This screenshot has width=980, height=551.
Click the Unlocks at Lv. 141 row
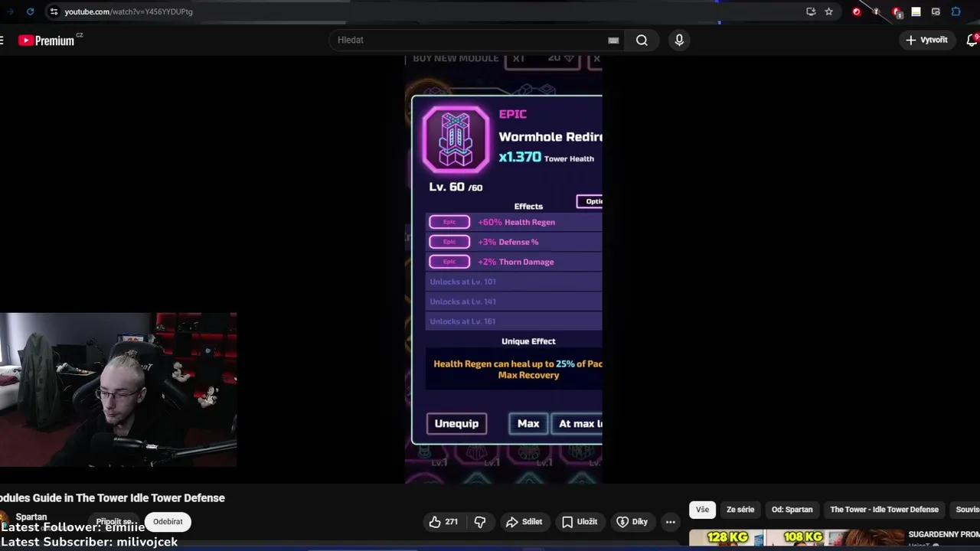(514, 302)
